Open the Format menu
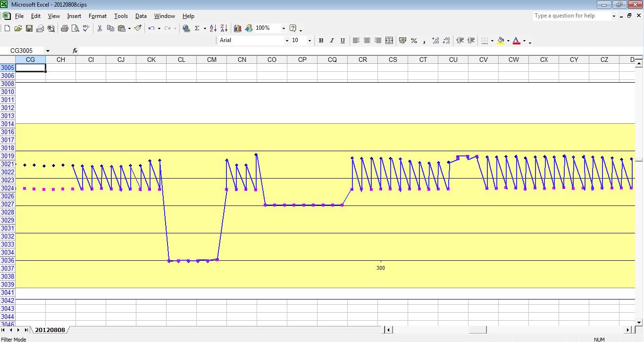 click(x=97, y=16)
